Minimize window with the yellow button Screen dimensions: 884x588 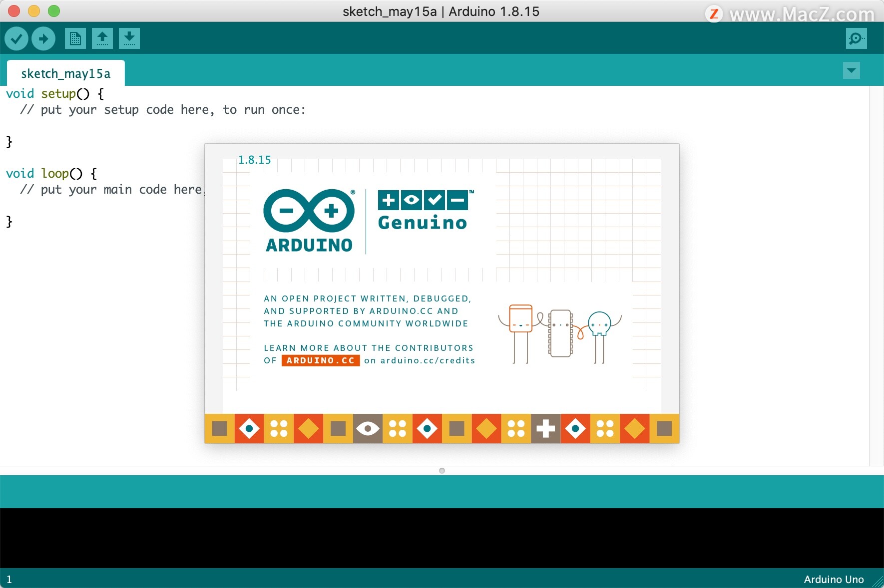[x=34, y=11]
